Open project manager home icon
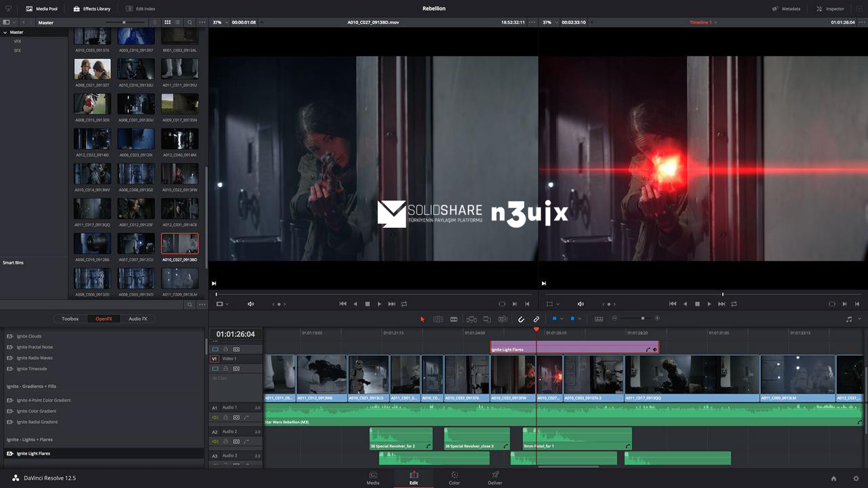The image size is (868, 488). coord(833,478)
